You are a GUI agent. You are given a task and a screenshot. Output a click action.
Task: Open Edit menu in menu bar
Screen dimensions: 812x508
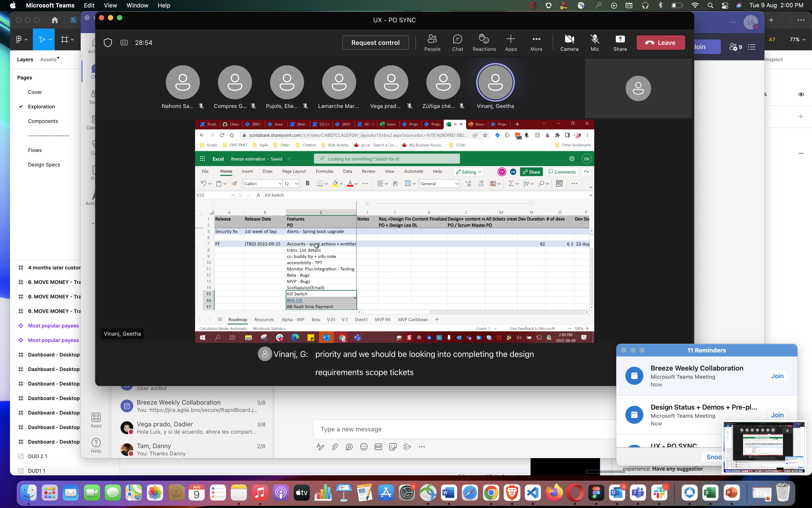coord(89,5)
